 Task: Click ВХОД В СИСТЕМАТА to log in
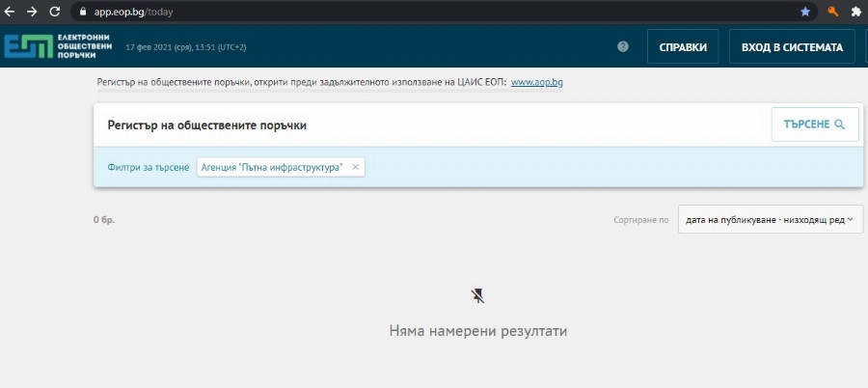tap(792, 47)
